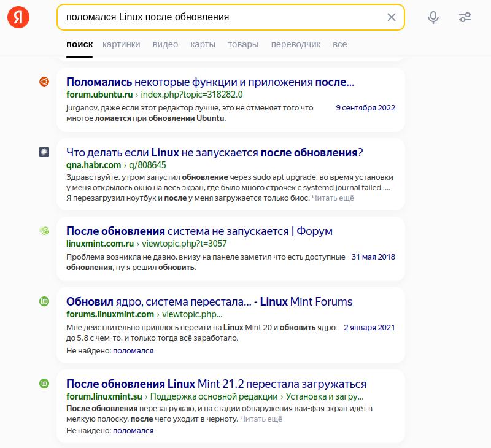Screen dimensions: 491x448
Task: Click the Yandex logo icon
Action: point(18,17)
